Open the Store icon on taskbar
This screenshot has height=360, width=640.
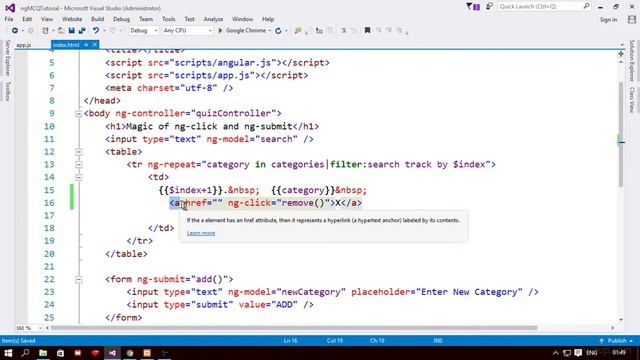click(60, 353)
